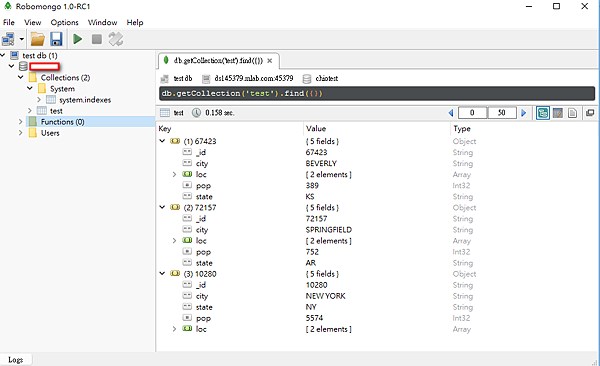Select the pop value 389
The image size is (600, 366).
pyautogui.click(x=312, y=185)
